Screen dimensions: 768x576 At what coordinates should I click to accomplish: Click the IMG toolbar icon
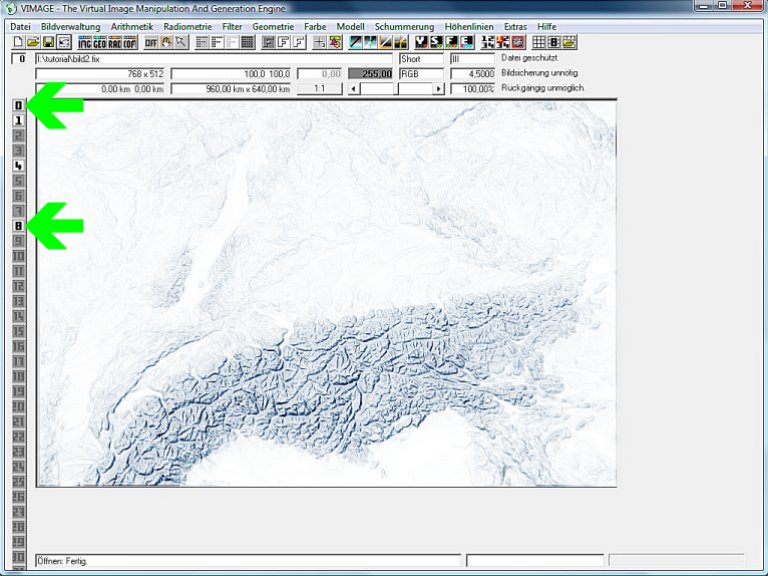coord(86,42)
